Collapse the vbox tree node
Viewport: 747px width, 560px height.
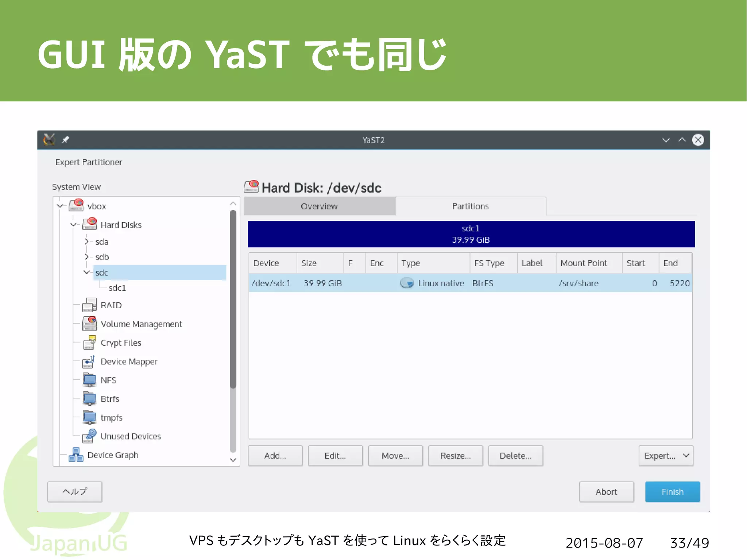coord(60,206)
